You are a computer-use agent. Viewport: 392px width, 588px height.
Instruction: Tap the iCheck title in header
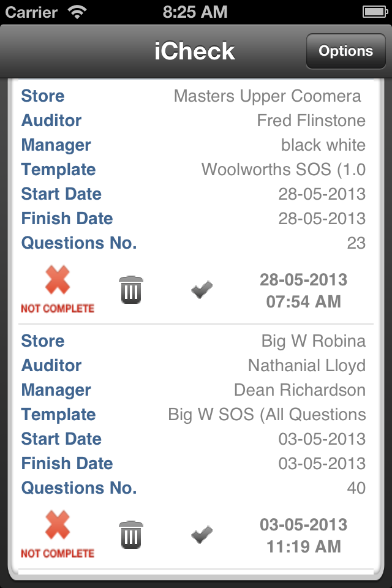pos(195,51)
